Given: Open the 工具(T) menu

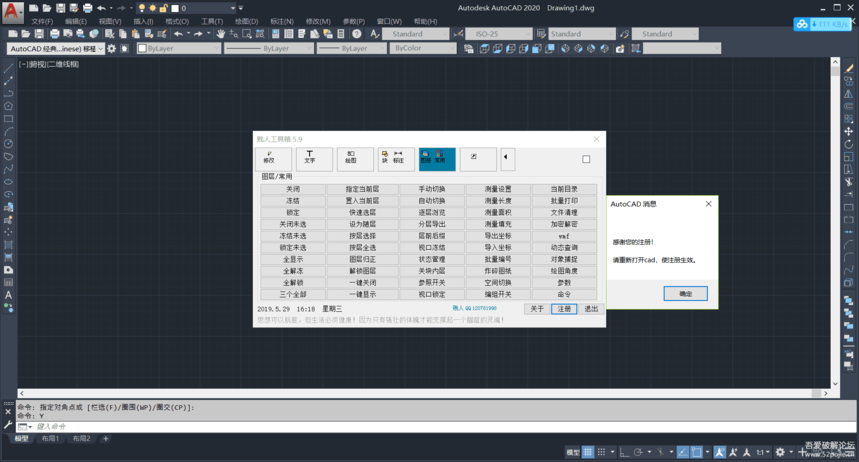Looking at the screenshot, I should tap(211, 21).
